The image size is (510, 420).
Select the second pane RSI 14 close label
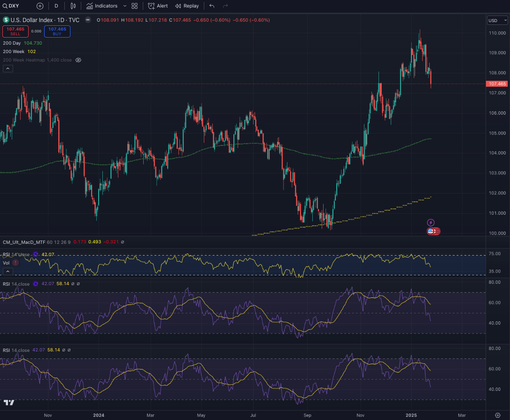coord(16,284)
